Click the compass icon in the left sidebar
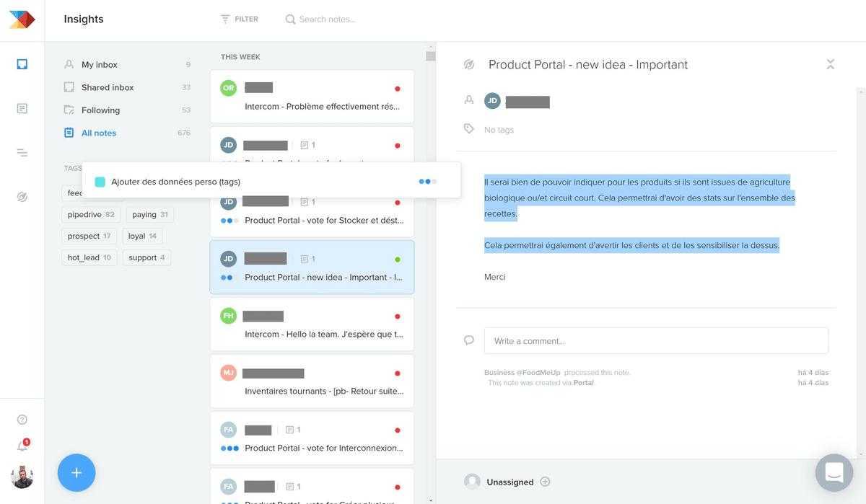This screenshot has height=504, width=866. (22, 196)
